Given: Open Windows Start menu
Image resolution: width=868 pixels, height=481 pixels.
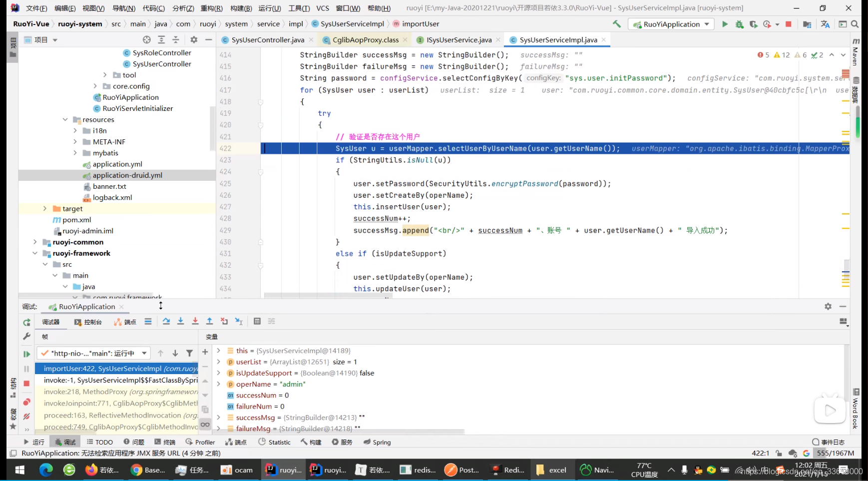Looking at the screenshot, I should point(20,470).
